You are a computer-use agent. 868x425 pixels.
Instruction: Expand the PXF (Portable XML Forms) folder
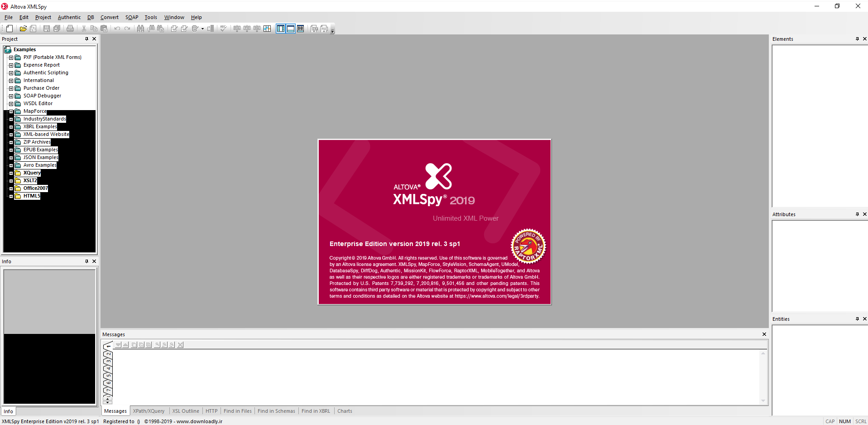pyautogui.click(x=11, y=58)
